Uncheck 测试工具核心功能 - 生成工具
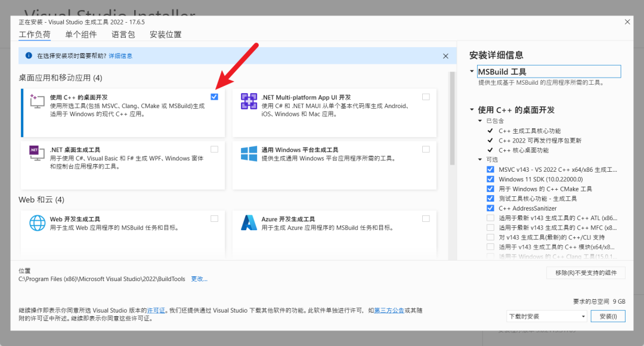644x346 pixels. click(490, 199)
